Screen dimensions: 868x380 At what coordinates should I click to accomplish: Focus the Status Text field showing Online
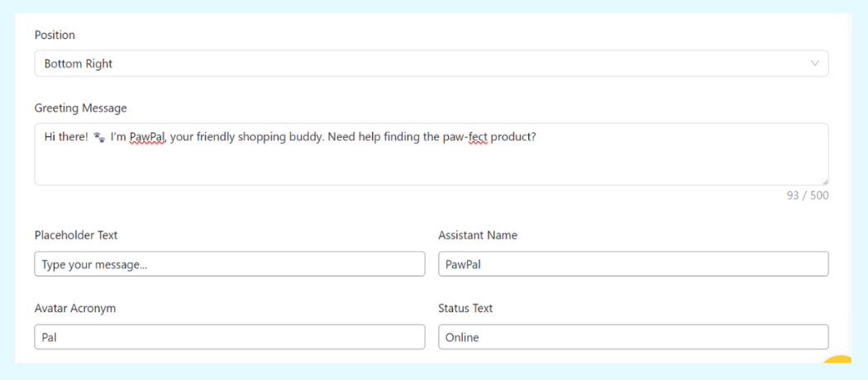coord(632,337)
